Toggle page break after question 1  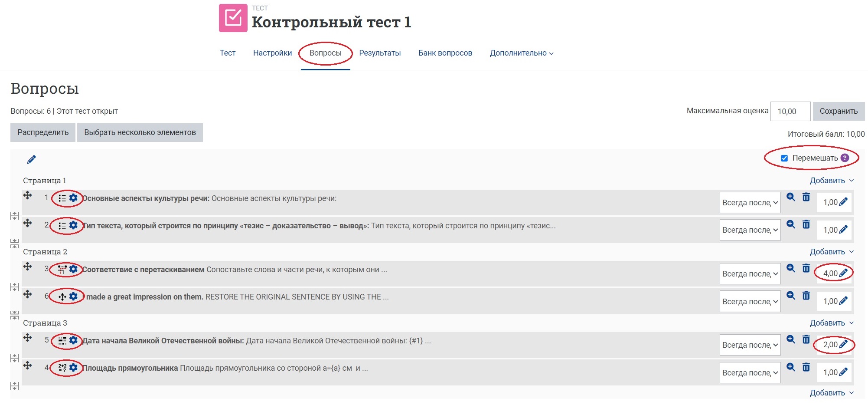(x=15, y=216)
